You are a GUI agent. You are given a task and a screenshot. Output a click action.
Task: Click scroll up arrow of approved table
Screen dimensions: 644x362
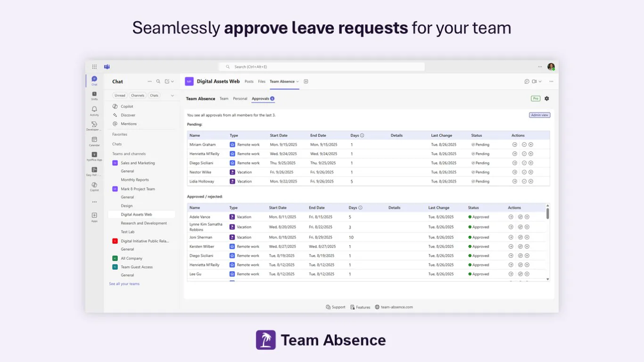click(547, 206)
